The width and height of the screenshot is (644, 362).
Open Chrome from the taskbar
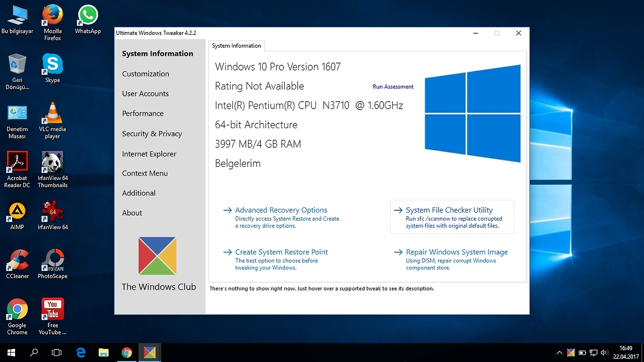pyautogui.click(x=127, y=352)
